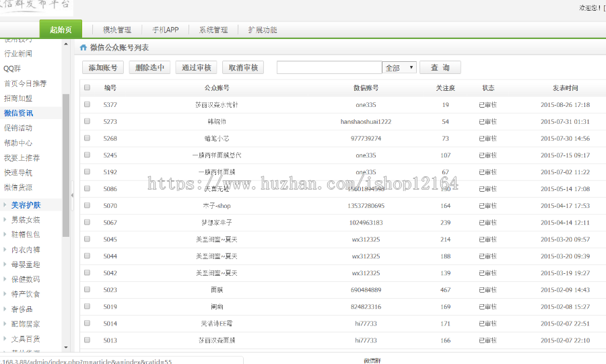
Task: Expand the 配饰居家 tree arrow
Action: (5, 324)
